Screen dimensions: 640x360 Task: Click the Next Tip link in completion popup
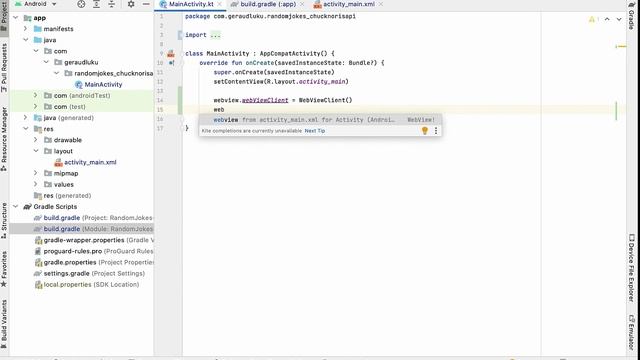315,131
